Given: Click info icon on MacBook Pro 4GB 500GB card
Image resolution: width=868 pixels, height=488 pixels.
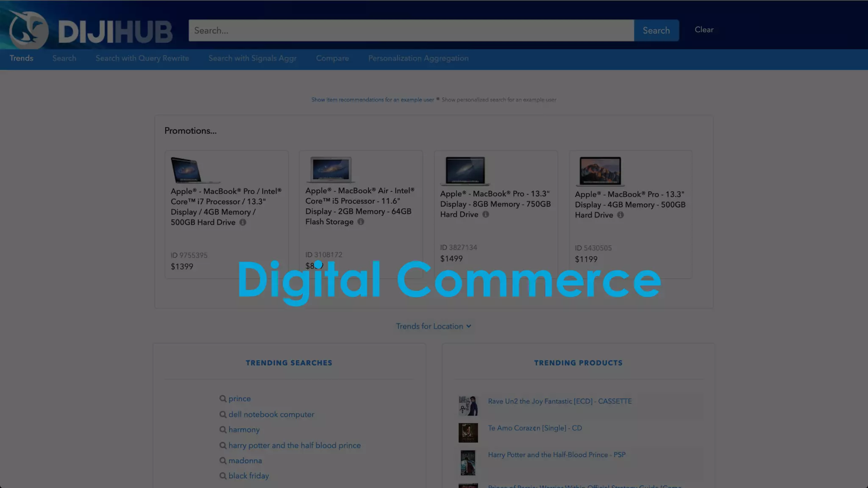Looking at the screenshot, I should tap(620, 215).
